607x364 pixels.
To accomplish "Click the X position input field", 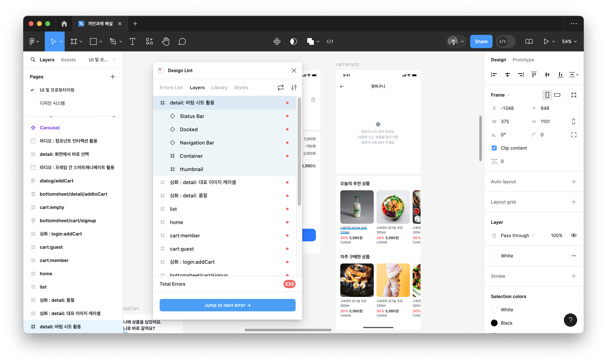I will (x=508, y=108).
